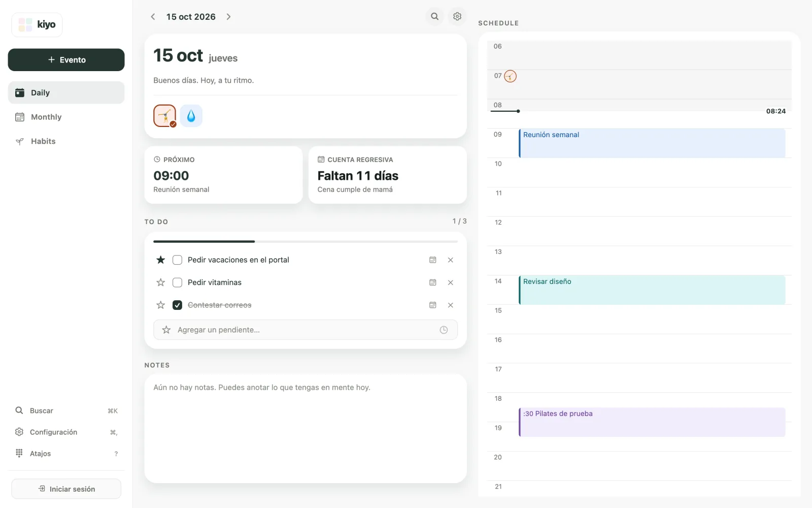
Task: Select the water drop habit icon
Action: click(191, 116)
